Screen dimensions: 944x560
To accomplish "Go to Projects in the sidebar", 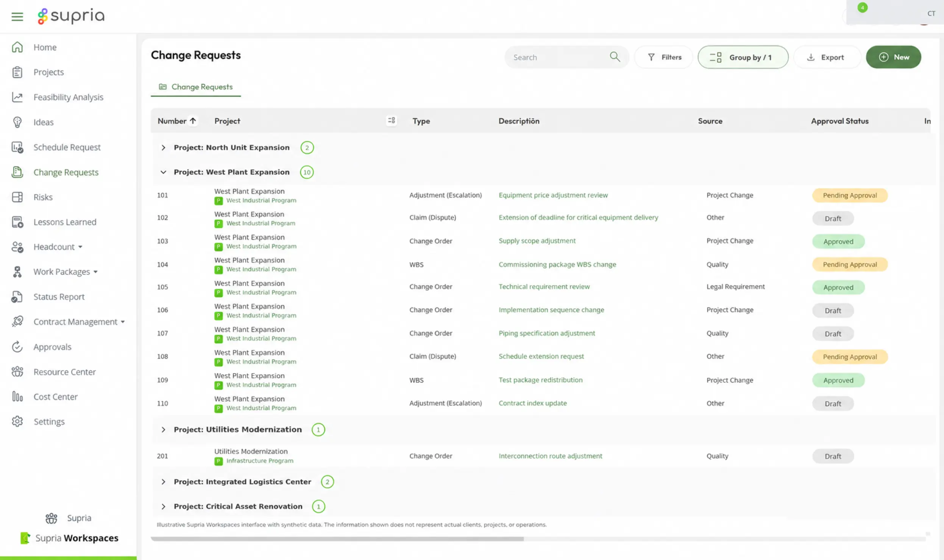I will [x=48, y=72].
